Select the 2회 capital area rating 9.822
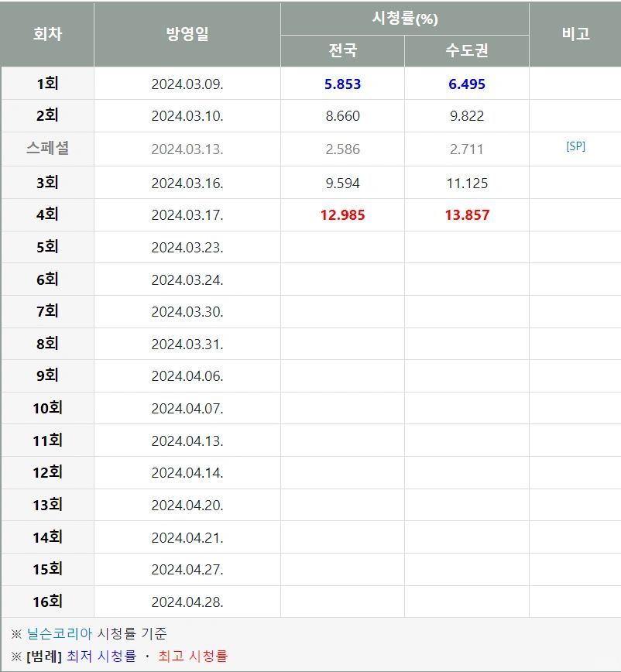 coord(467,115)
